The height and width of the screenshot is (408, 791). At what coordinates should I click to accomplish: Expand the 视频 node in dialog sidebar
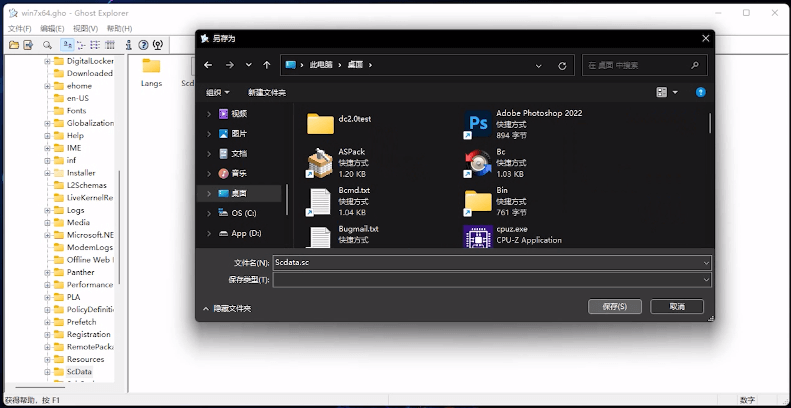(209, 114)
